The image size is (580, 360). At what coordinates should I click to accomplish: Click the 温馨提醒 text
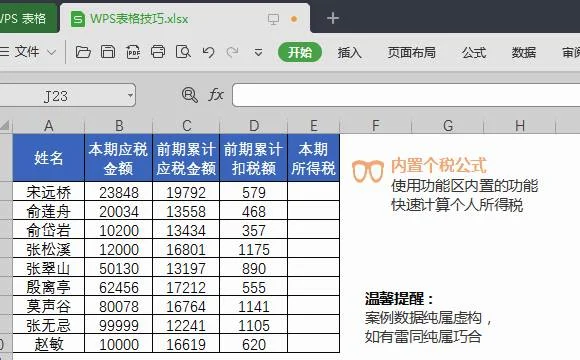click(399, 298)
